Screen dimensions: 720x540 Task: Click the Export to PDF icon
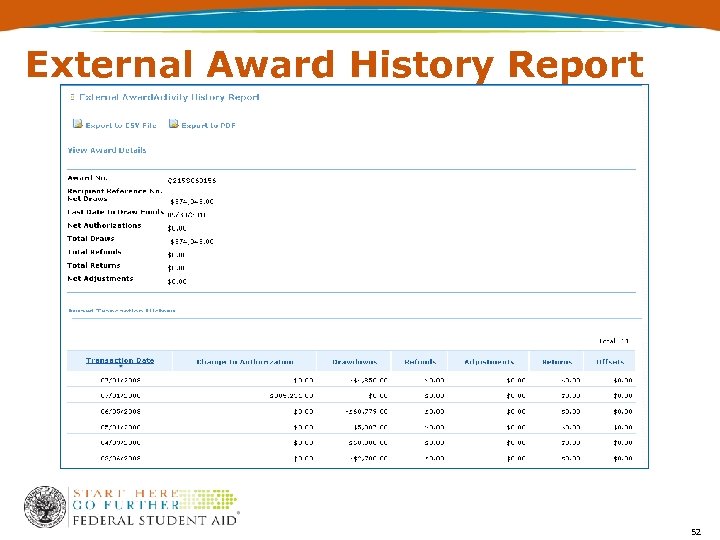174,124
